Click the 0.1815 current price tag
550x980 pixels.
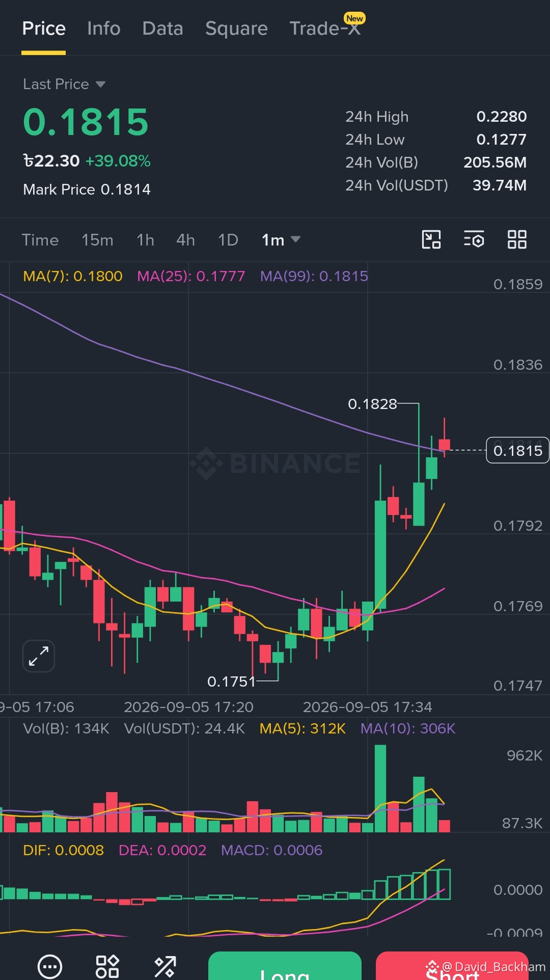(517, 450)
